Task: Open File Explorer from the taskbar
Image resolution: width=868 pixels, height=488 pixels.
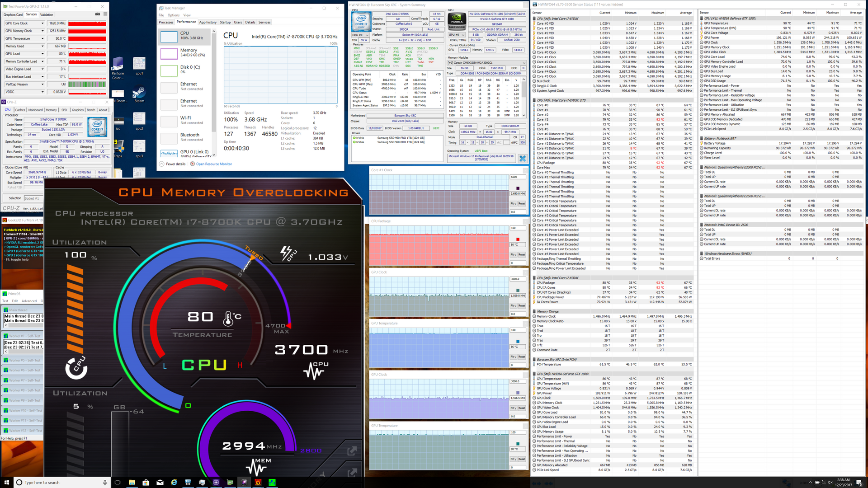Action: tap(132, 482)
